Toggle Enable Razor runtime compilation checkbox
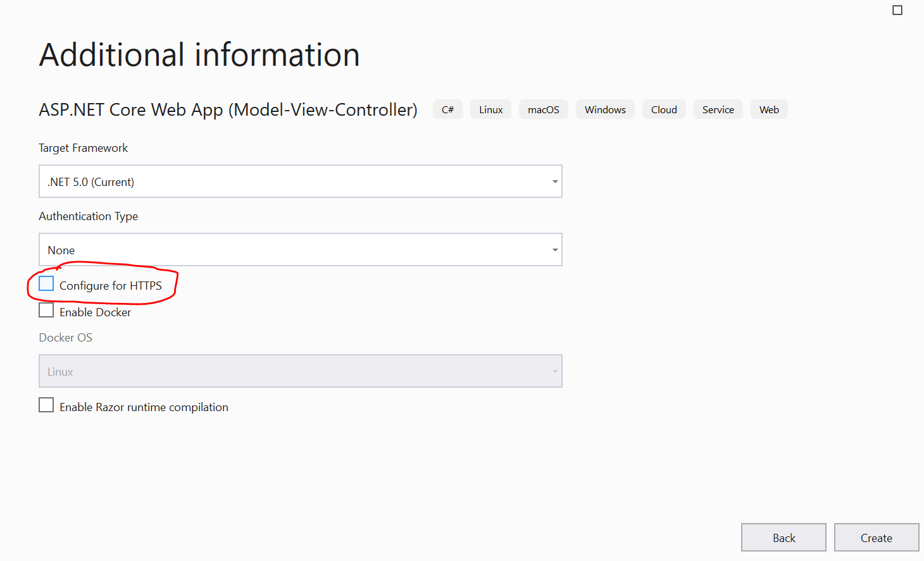 46,405
